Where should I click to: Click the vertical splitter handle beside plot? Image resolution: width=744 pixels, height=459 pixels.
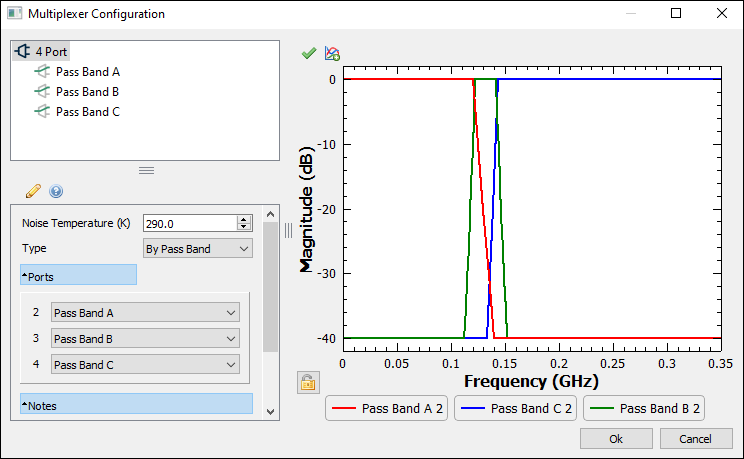pyautogui.click(x=288, y=231)
